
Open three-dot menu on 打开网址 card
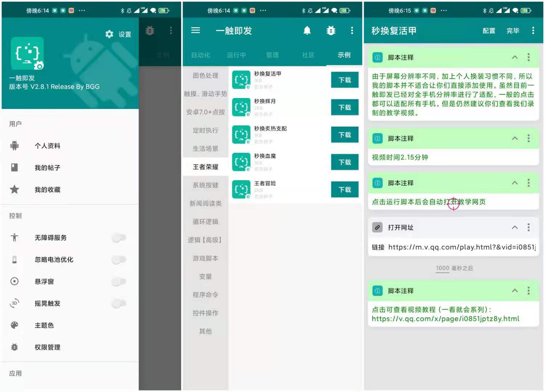529,228
